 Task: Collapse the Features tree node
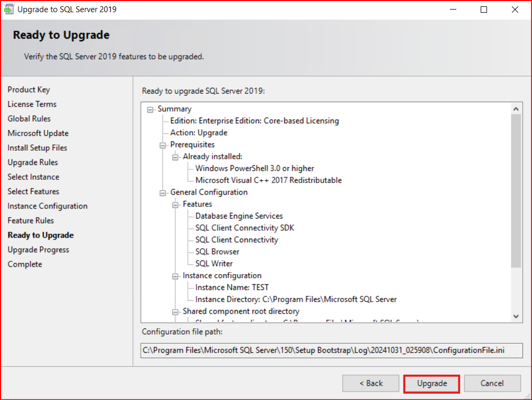coord(176,205)
